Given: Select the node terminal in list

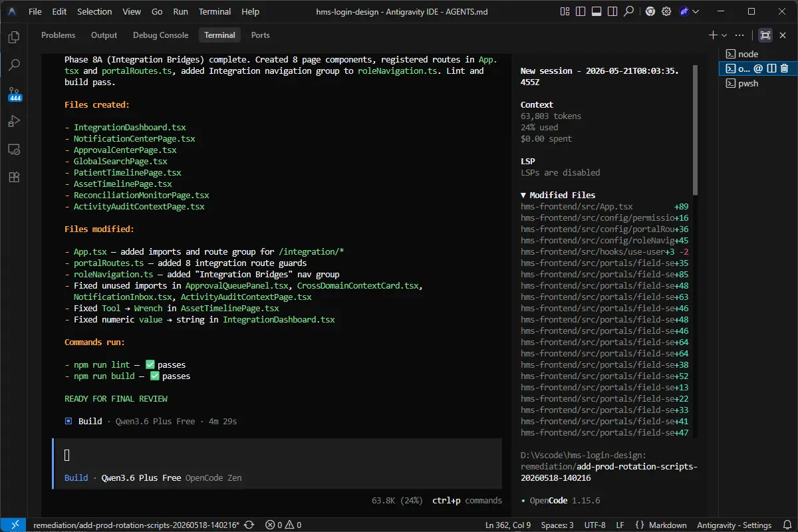Looking at the screenshot, I should click(757, 54).
